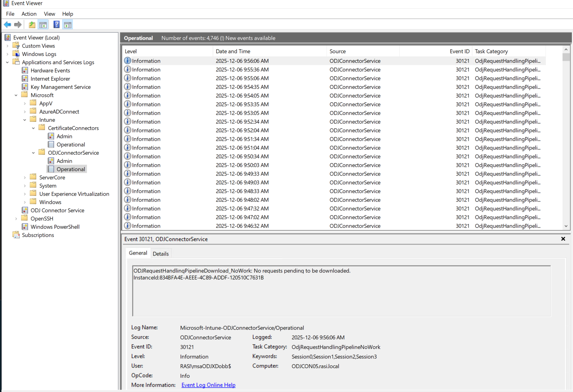Screen dimensions: 573x392
Task: Toggle Show/Hide Action Pane toolbar icon
Action: tap(68, 24)
